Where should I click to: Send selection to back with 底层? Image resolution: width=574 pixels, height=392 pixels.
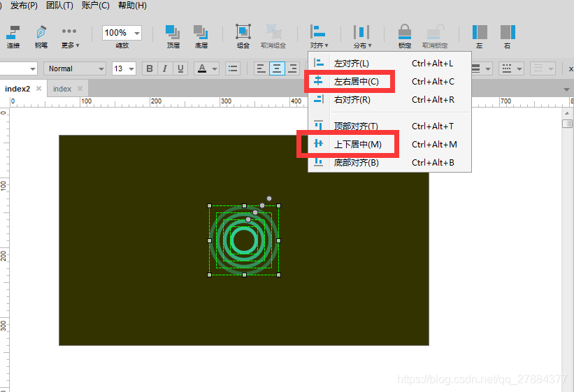click(201, 36)
